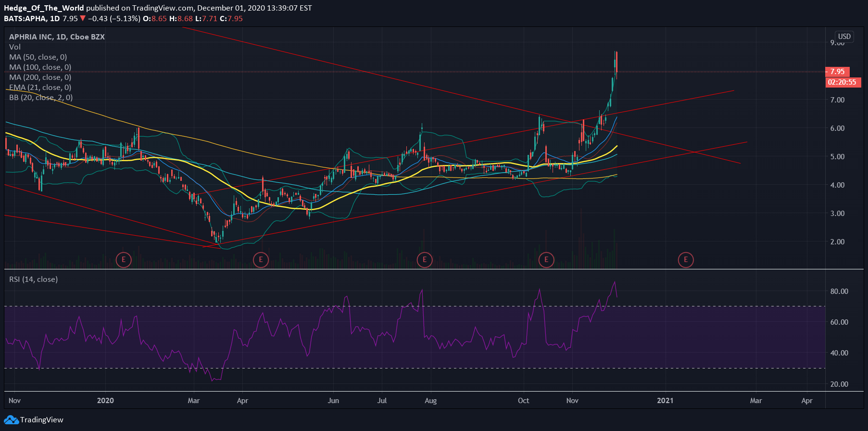Click the 40.00 RSI axis value
This screenshot has height=431, width=868.
839,353
